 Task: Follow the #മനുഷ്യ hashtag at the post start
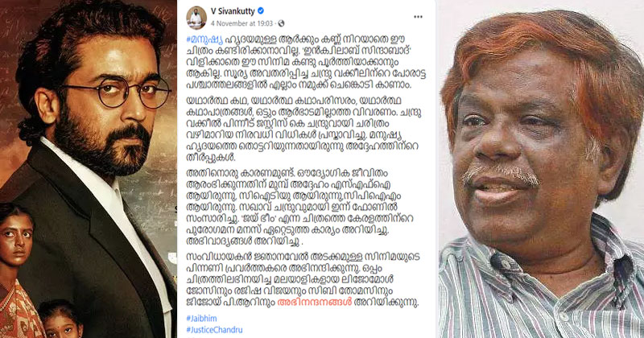click(204, 40)
